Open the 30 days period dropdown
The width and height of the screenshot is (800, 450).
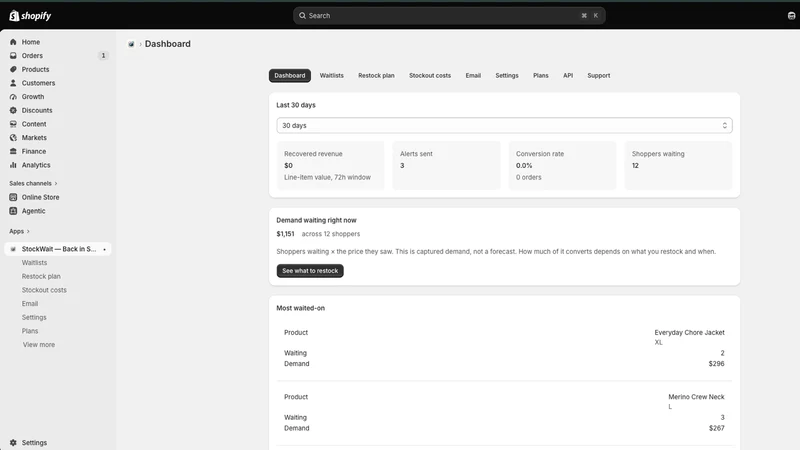coord(504,126)
